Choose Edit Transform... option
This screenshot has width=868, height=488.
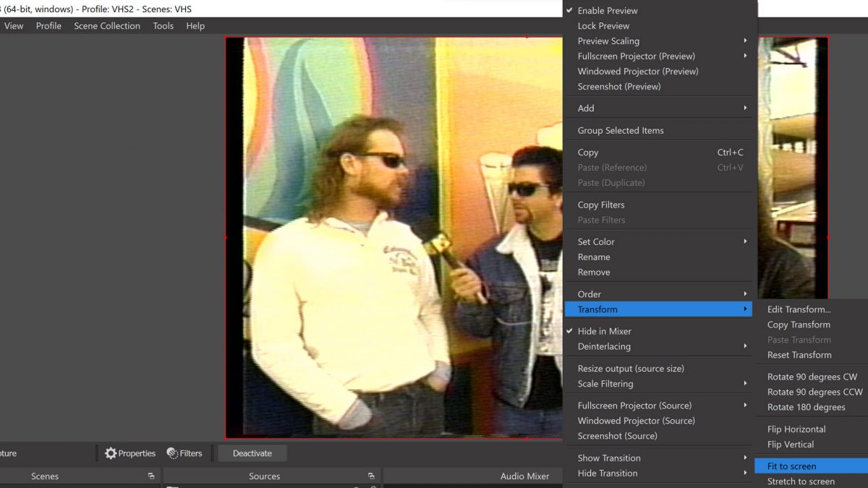click(799, 309)
